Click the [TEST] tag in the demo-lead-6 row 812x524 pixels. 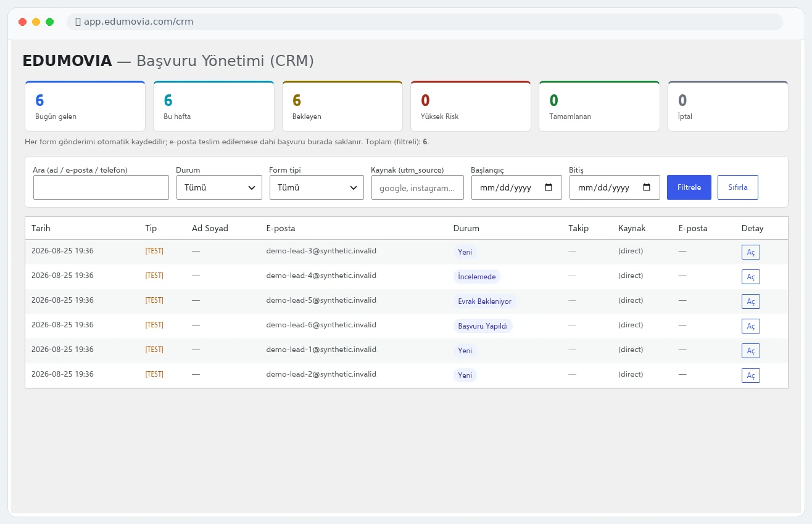coord(154,325)
